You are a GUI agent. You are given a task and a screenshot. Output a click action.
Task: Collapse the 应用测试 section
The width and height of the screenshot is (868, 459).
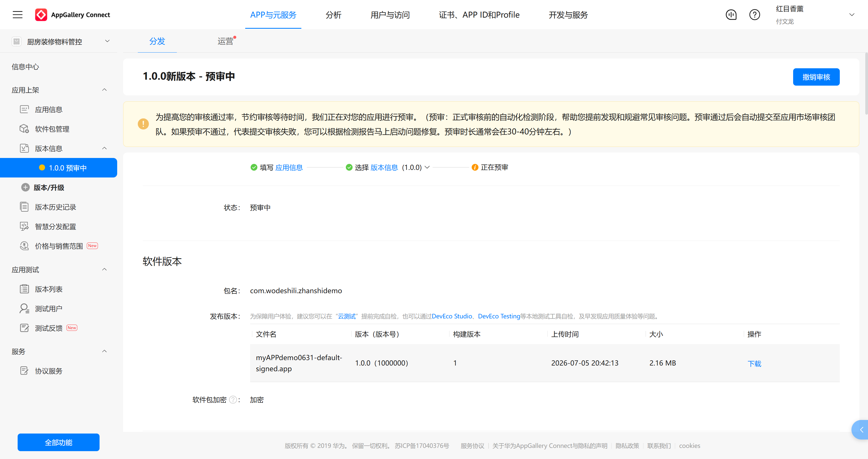click(104, 270)
